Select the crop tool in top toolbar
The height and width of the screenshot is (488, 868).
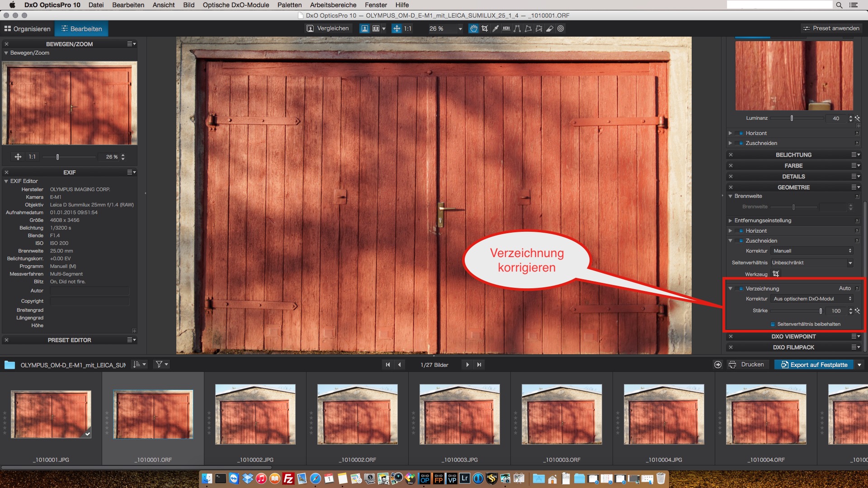[485, 28]
